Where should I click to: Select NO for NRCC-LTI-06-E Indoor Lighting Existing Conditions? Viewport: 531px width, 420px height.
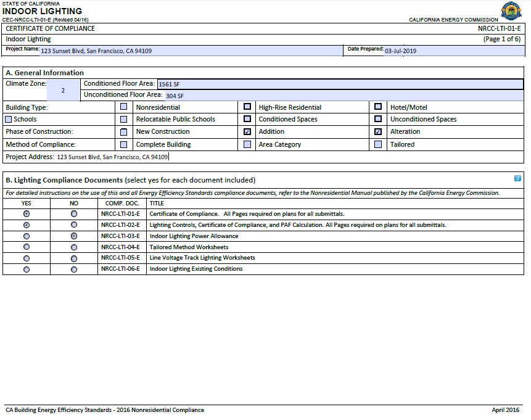click(74, 270)
